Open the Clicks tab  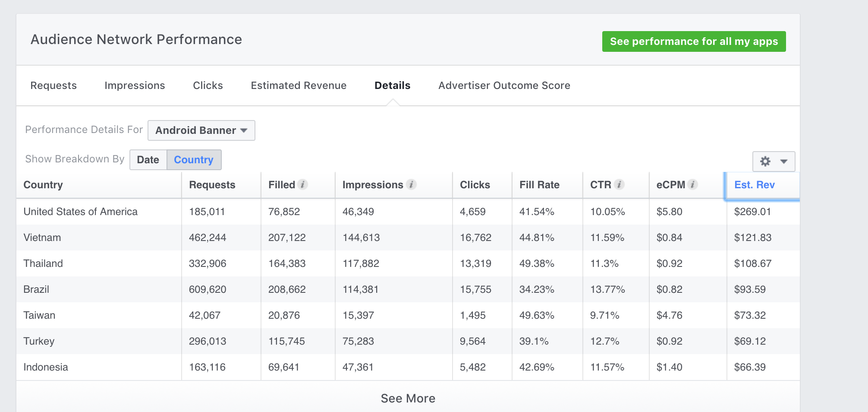click(x=208, y=86)
